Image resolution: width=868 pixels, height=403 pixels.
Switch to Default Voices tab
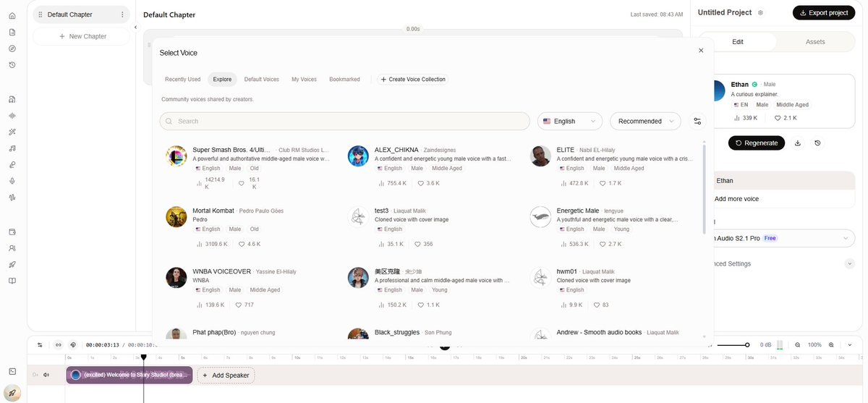pyautogui.click(x=261, y=80)
